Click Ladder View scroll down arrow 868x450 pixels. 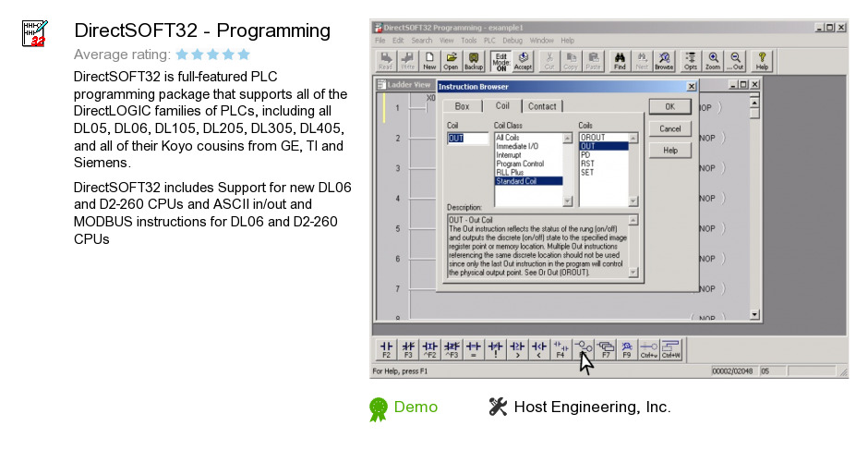(x=754, y=315)
